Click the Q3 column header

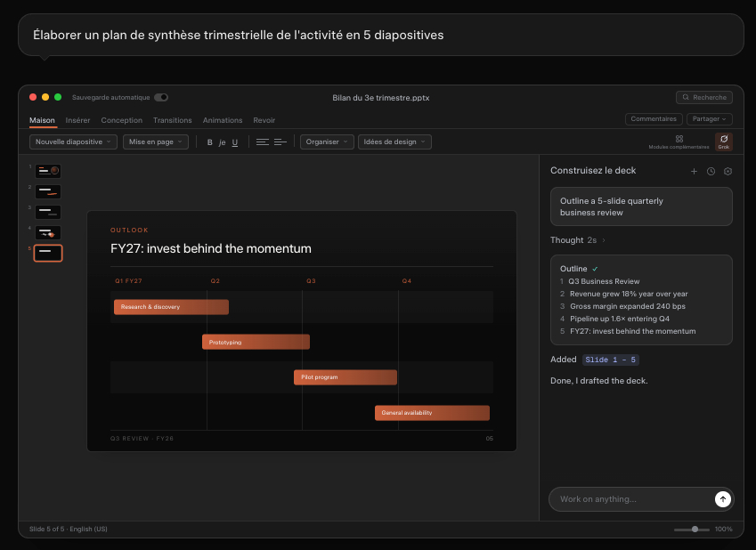[311, 281]
